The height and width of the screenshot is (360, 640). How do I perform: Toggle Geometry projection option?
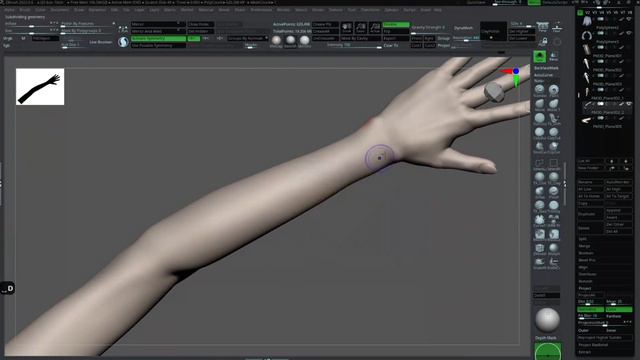coord(590,309)
